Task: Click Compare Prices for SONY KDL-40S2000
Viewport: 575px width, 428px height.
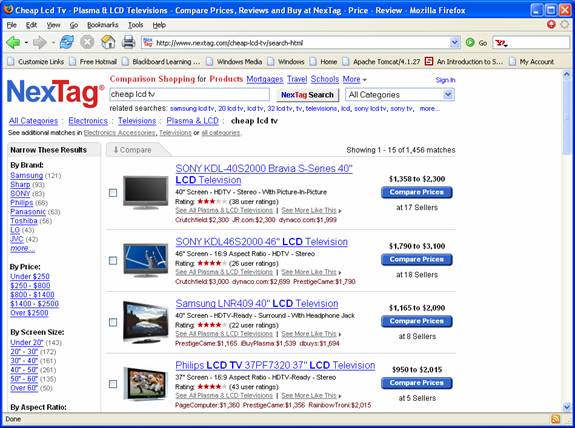Action: (x=417, y=192)
